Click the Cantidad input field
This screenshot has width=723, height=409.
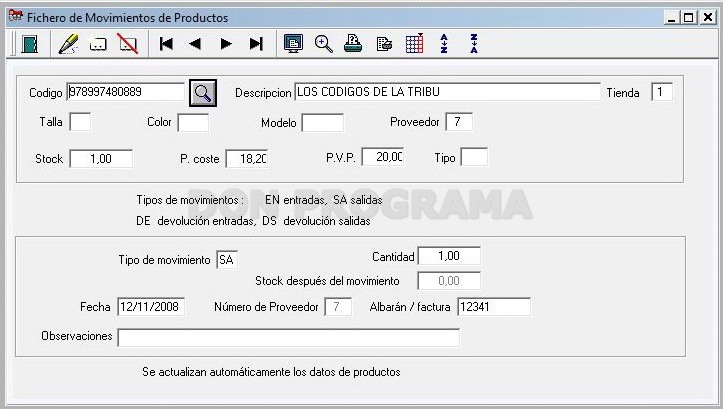coord(449,256)
